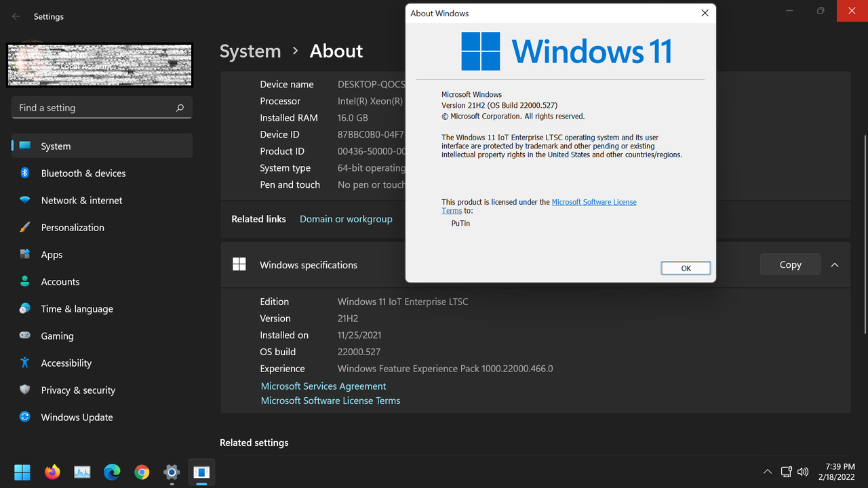Open license terms link in About Windows dialog
This screenshot has height=488, width=868.
pos(594,202)
